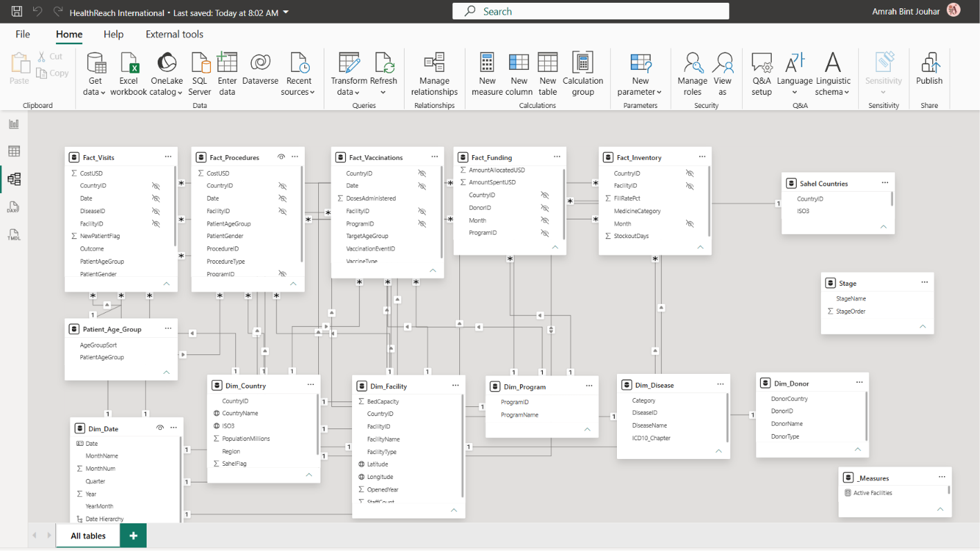Click the Refresh icon
This screenshot has height=551, width=980.
[383, 64]
